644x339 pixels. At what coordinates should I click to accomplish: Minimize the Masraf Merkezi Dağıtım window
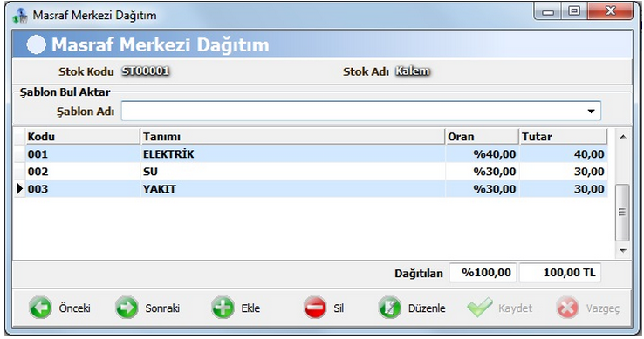[x=547, y=11]
